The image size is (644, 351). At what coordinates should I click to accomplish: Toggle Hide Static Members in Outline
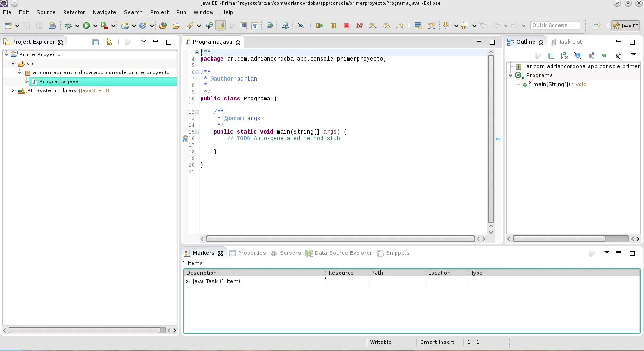pyautogui.click(x=591, y=55)
